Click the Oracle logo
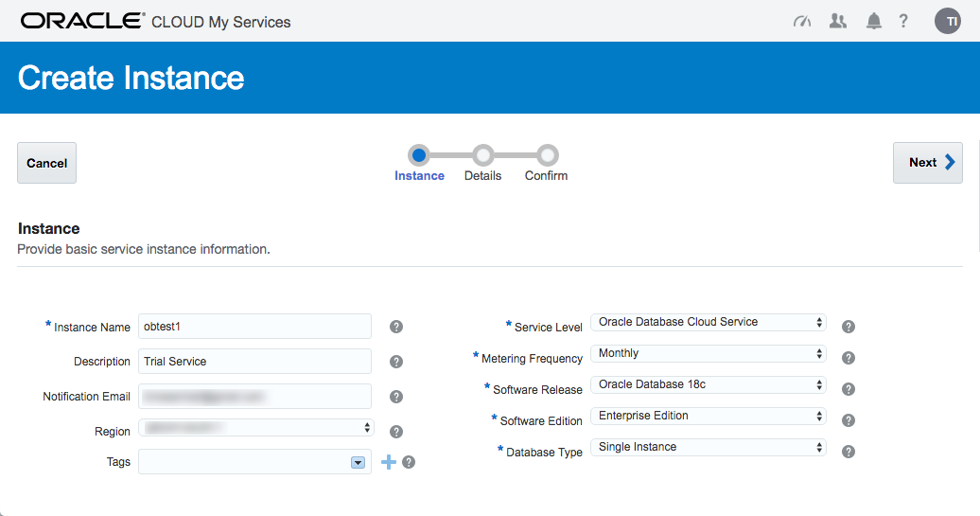Image resolution: width=980 pixels, height=516 pixels. click(82, 21)
